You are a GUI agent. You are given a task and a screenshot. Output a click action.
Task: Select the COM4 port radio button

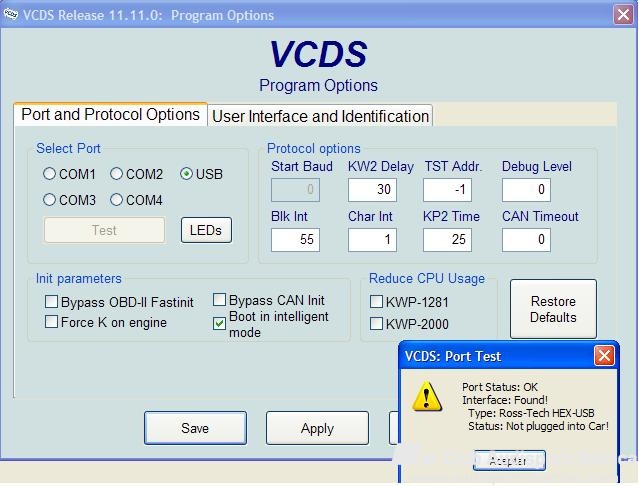[116, 200]
